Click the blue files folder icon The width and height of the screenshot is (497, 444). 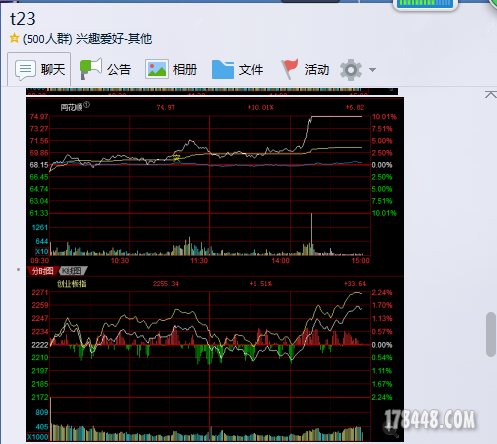click(222, 69)
